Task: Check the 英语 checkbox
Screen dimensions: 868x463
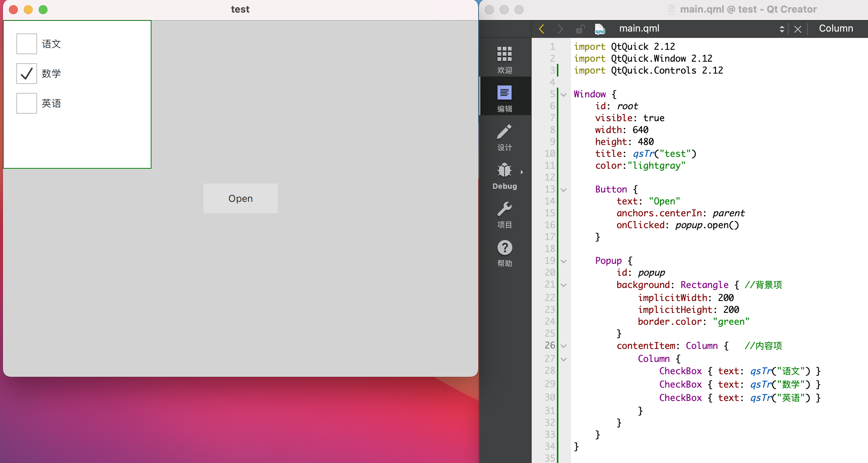Action: pyautogui.click(x=27, y=103)
